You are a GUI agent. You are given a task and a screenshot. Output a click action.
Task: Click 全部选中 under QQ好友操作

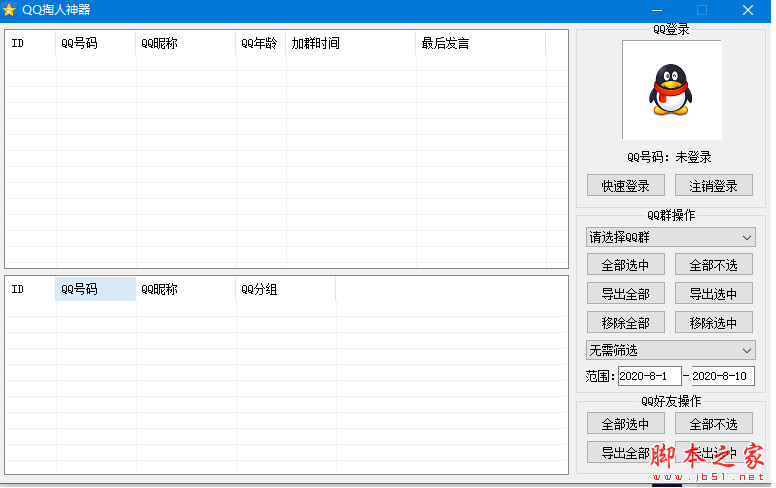(x=625, y=423)
